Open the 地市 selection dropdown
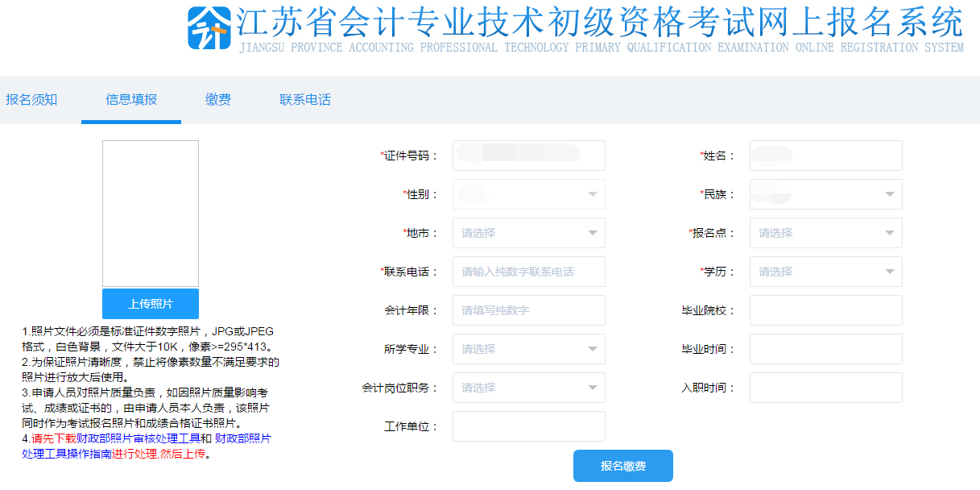 pos(528,233)
